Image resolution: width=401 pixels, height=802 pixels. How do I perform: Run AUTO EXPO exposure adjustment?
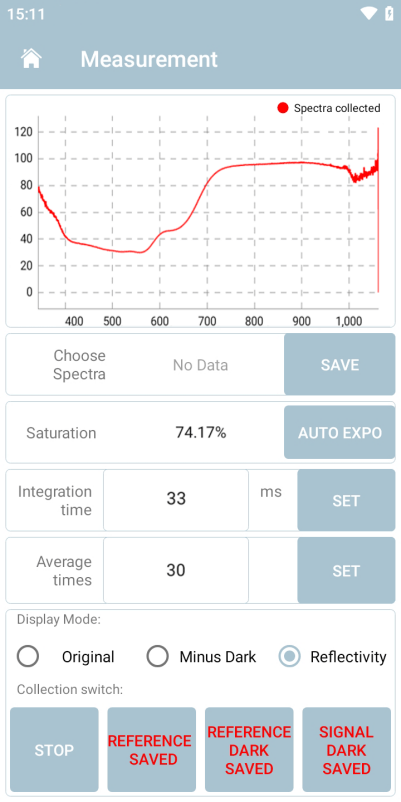tap(340, 433)
